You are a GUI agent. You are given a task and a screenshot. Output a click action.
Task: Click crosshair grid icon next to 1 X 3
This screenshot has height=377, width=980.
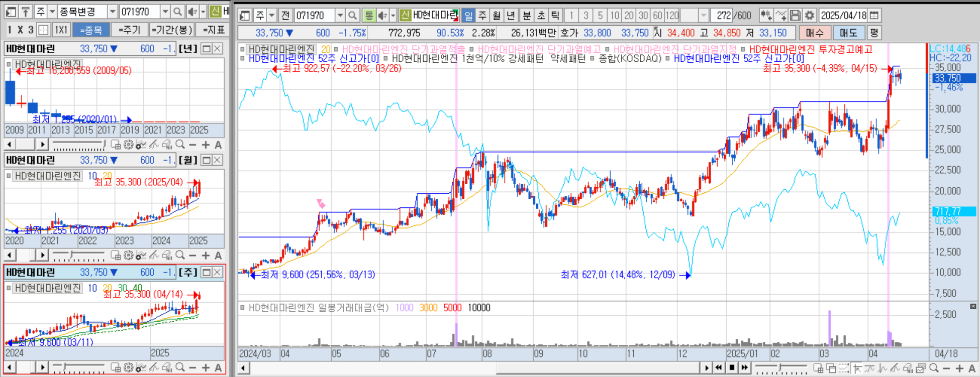44,30
